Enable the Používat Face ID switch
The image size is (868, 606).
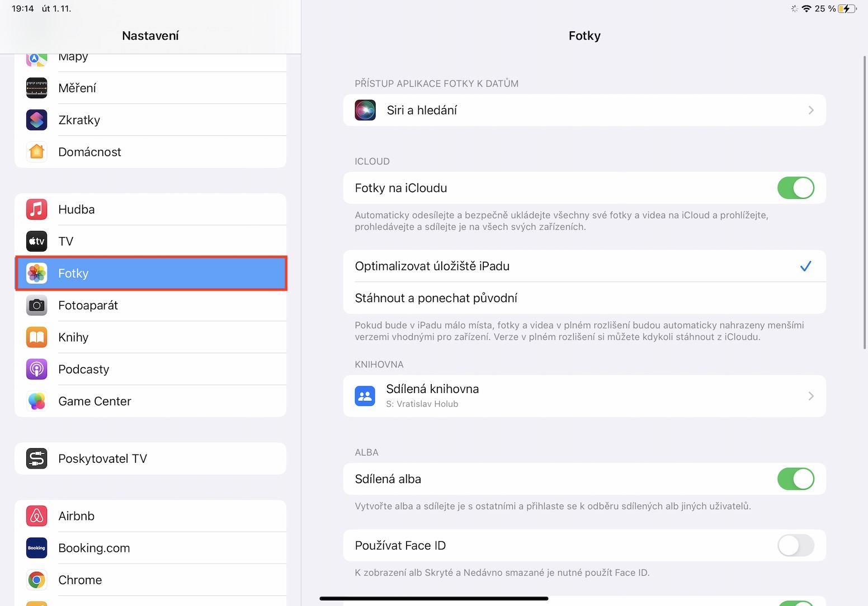pyautogui.click(x=795, y=546)
